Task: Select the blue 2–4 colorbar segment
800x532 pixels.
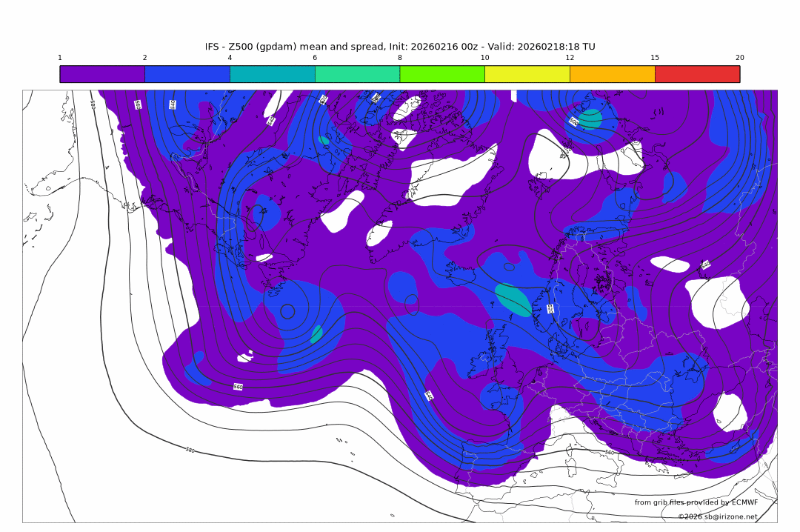Action: coord(187,74)
